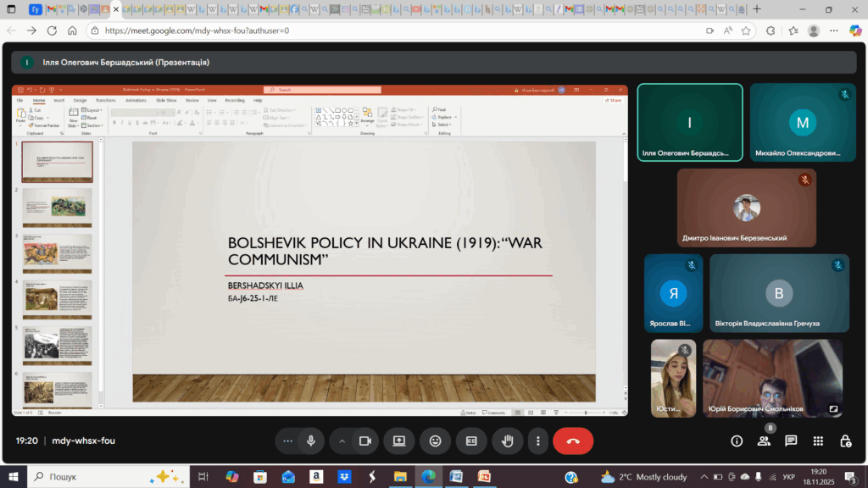Open a new browser tab
This screenshot has height=488, width=868.
click(757, 9)
